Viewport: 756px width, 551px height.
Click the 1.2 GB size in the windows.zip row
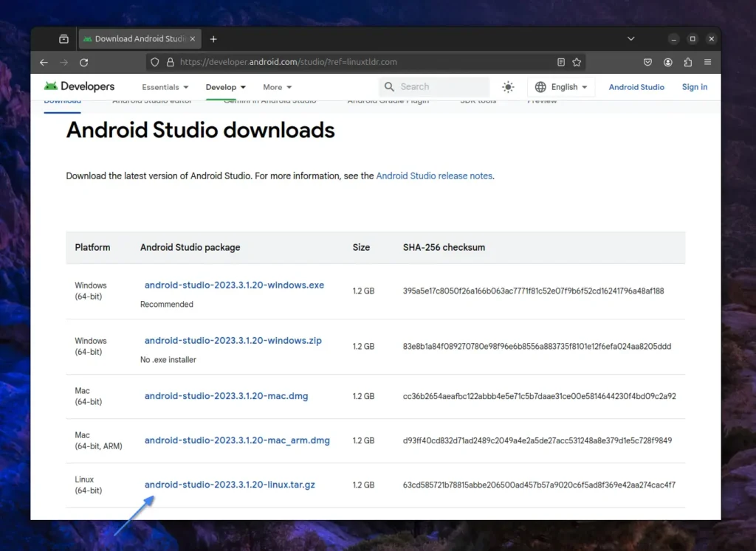(363, 346)
